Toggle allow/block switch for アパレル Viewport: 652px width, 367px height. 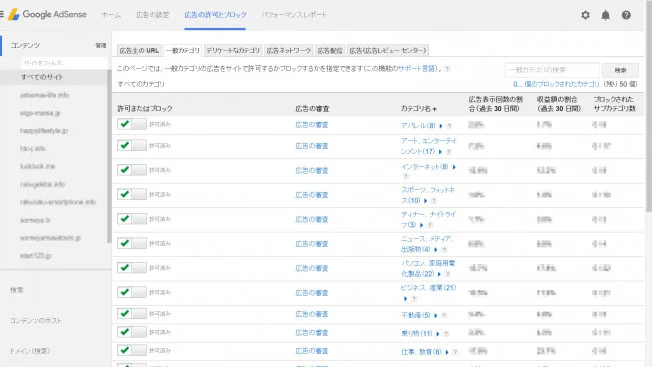pos(132,124)
